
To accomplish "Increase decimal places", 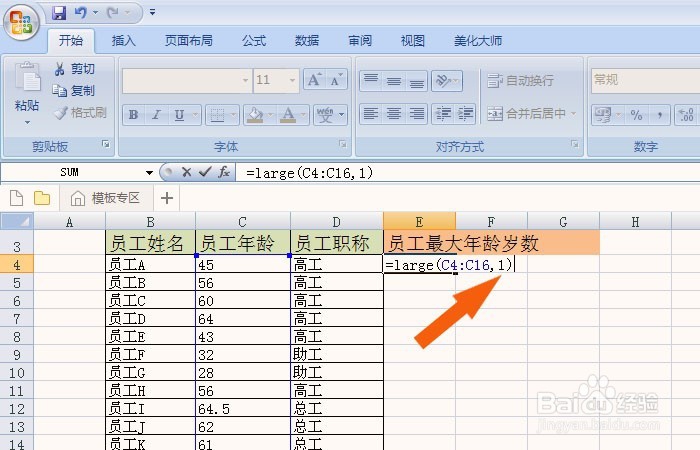I will point(686,115).
